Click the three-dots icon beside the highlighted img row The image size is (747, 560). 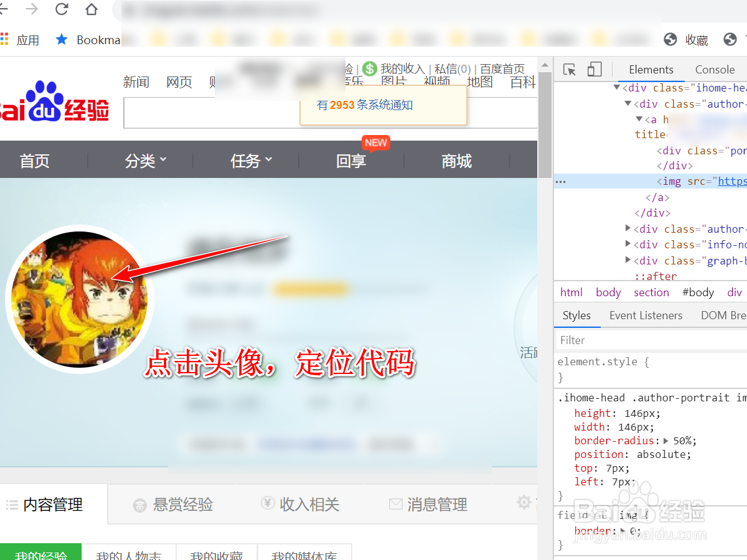[560, 182]
